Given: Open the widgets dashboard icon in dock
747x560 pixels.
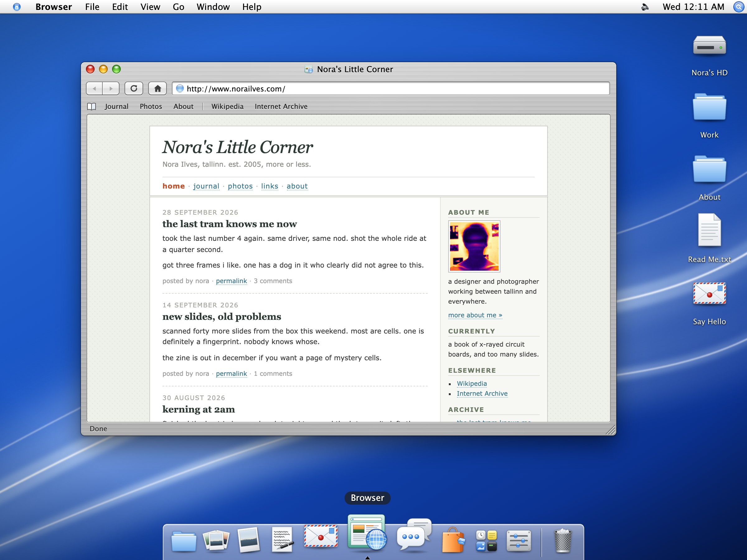Looking at the screenshot, I should click(x=486, y=541).
